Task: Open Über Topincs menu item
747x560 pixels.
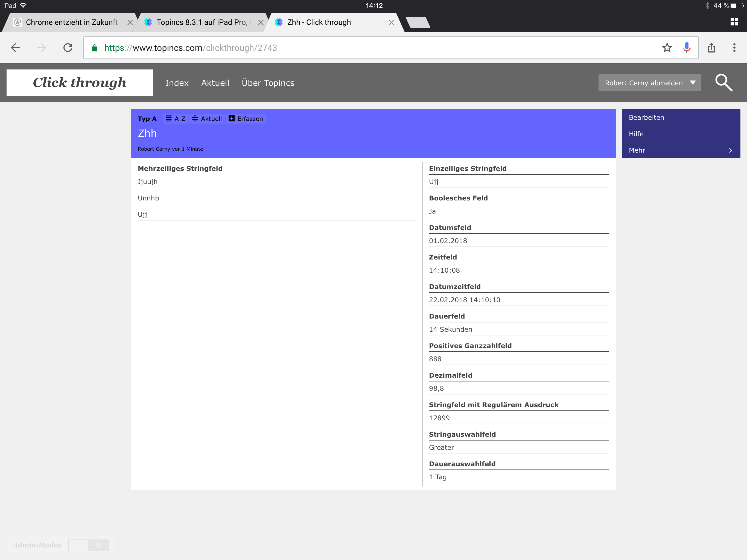Action: [268, 83]
